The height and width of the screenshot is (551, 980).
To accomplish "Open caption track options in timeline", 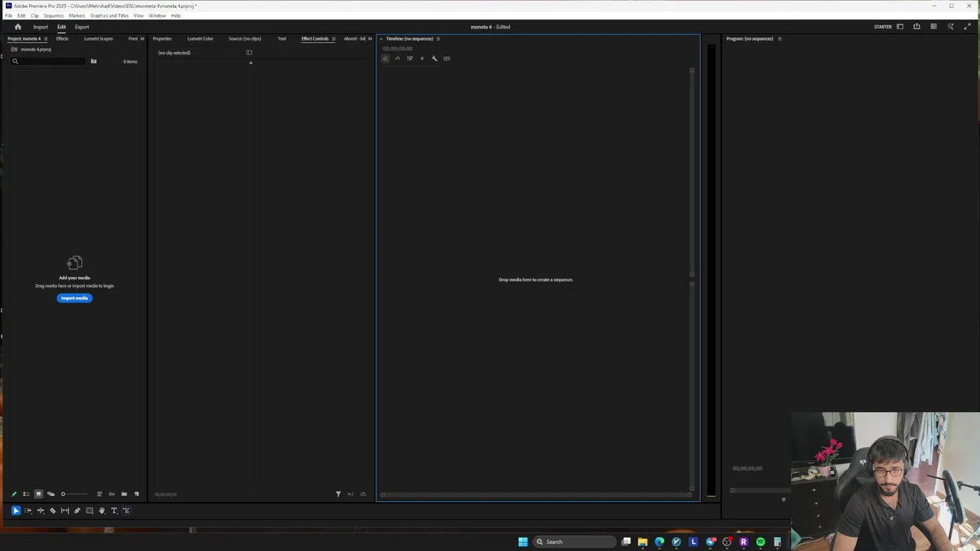I will pyautogui.click(x=446, y=58).
